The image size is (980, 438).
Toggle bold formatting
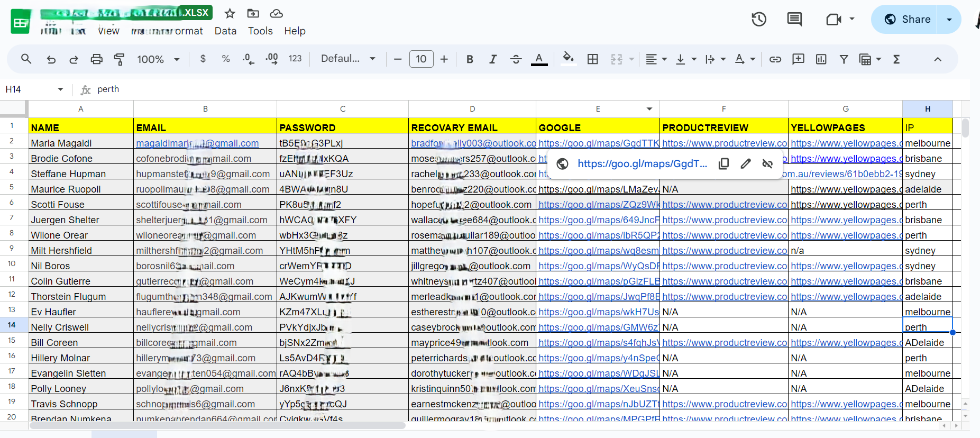click(470, 59)
